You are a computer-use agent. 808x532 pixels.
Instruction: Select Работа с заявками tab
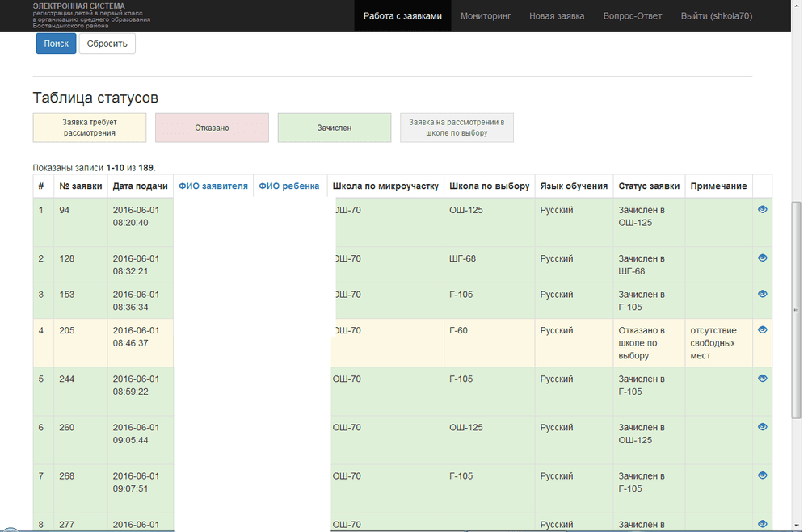tap(402, 16)
